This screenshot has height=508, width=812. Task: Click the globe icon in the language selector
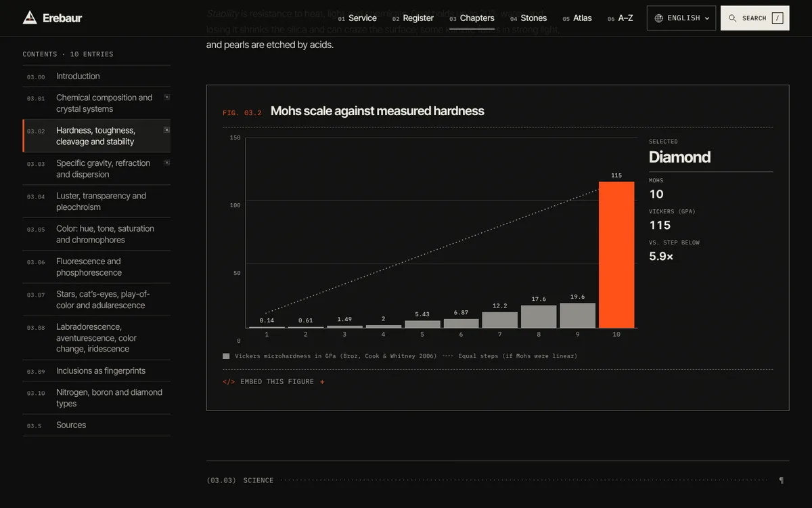659,18
